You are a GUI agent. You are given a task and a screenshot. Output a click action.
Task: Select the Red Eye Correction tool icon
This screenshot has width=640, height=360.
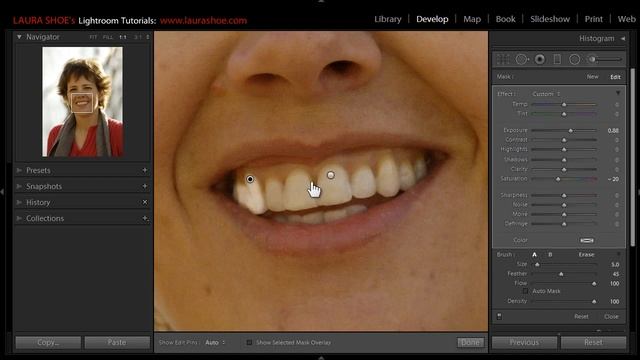click(540, 60)
